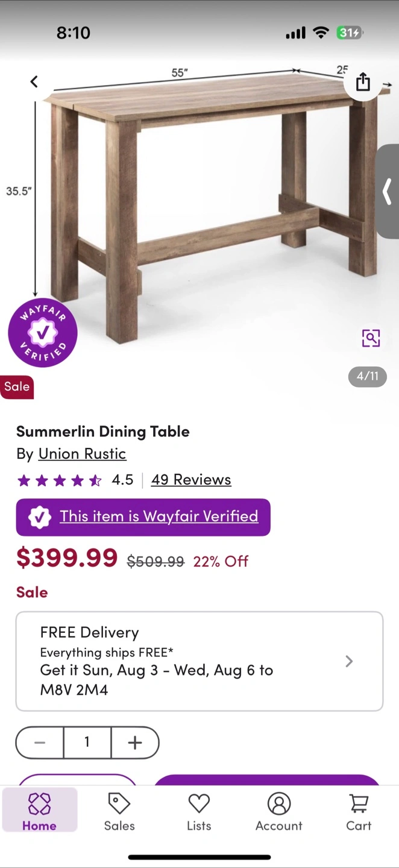The image size is (399, 868).
Task: Open the Lists heart tab
Action: pyautogui.click(x=199, y=811)
